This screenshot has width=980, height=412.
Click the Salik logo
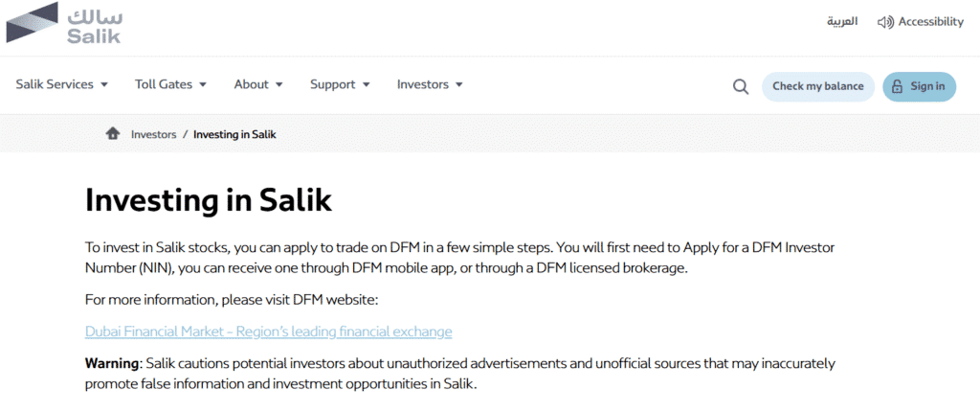coord(64,23)
